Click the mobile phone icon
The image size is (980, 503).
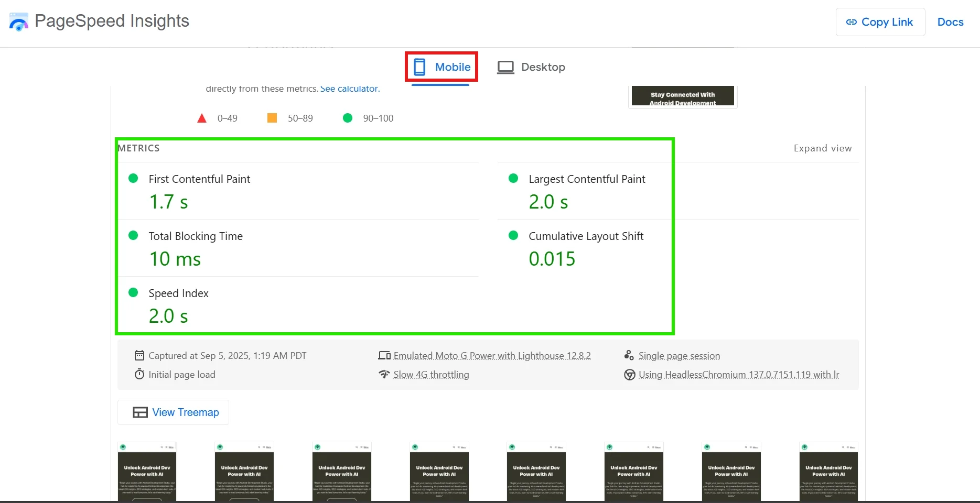[419, 67]
